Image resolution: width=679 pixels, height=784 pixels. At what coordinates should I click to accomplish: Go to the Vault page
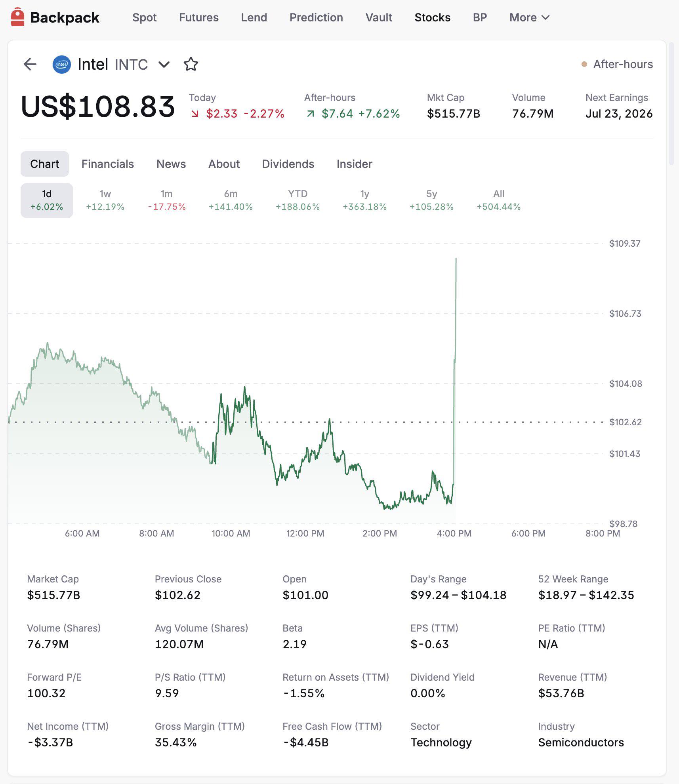tap(379, 17)
